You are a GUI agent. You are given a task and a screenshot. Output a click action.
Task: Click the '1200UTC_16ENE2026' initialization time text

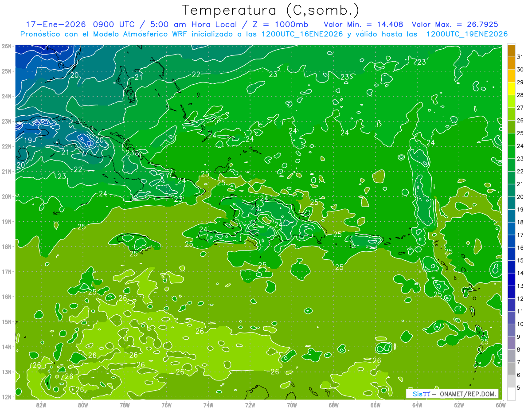(302, 34)
